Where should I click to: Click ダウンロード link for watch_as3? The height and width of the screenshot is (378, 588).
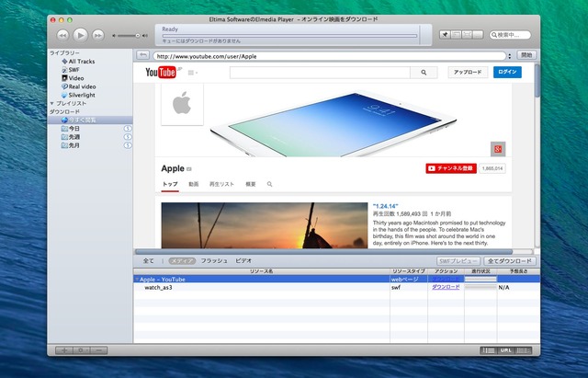click(x=446, y=287)
